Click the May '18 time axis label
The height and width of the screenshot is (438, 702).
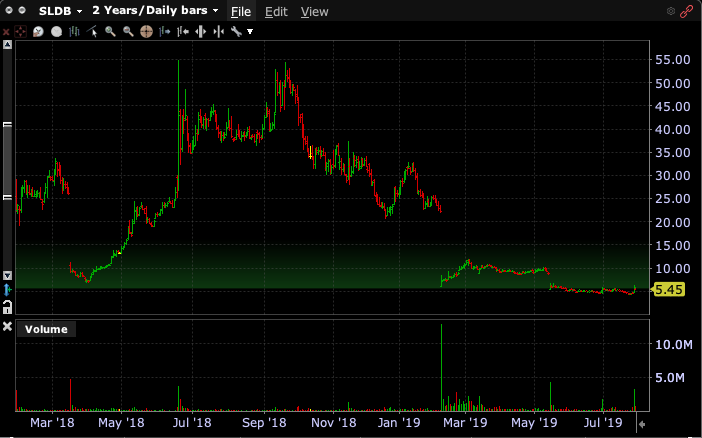121,422
